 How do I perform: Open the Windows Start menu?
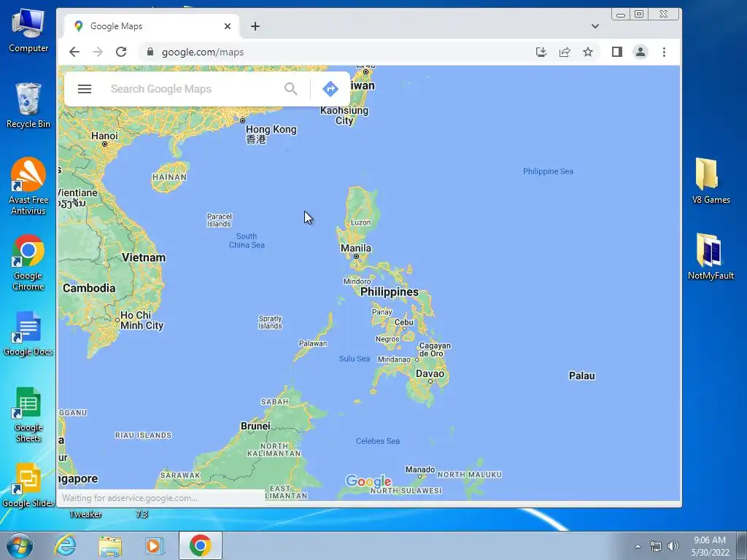coord(20,545)
